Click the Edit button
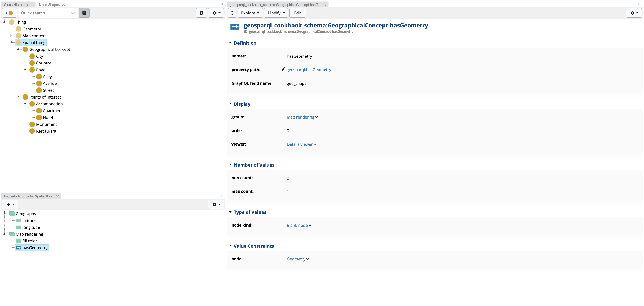Image resolution: width=644 pixels, height=306 pixels. (x=297, y=13)
